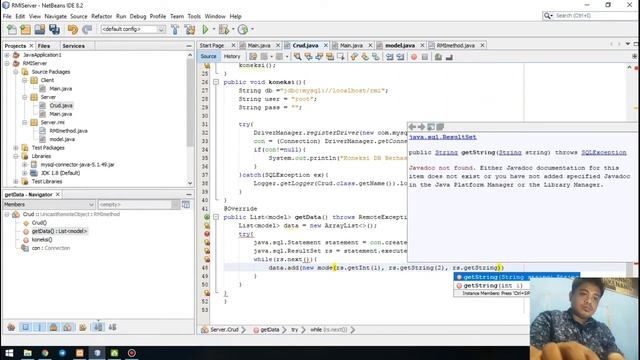Image resolution: width=640 pixels, height=360 pixels.
Task: Click the override glyph beside getData line
Action: [207, 217]
